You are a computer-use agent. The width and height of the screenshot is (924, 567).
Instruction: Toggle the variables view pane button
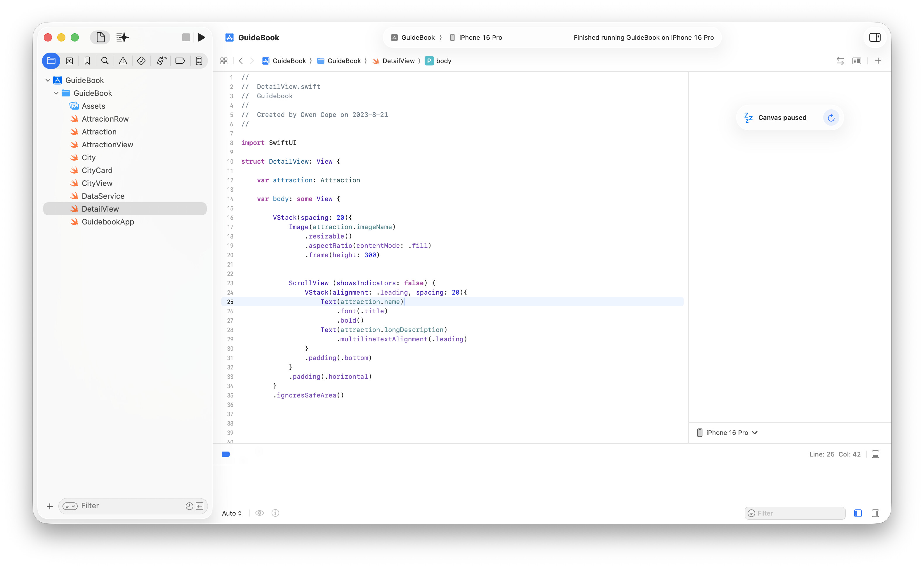[x=858, y=513]
